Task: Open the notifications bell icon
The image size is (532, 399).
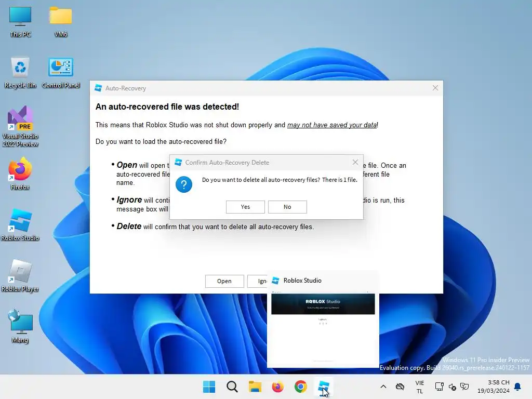Action: click(x=517, y=387)
